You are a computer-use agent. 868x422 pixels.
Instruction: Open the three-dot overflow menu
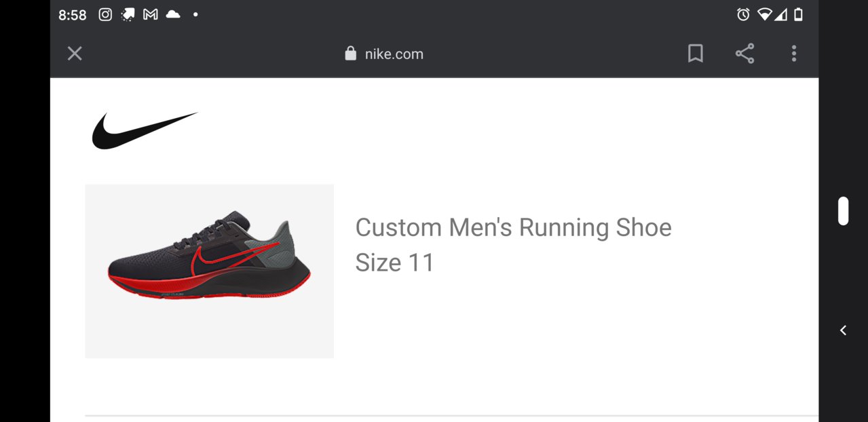click(794, 54)
